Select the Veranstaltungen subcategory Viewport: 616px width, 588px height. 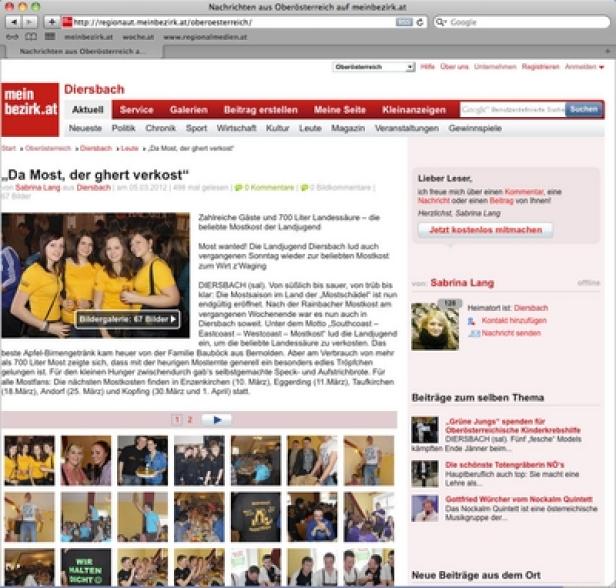pos(407,128)
